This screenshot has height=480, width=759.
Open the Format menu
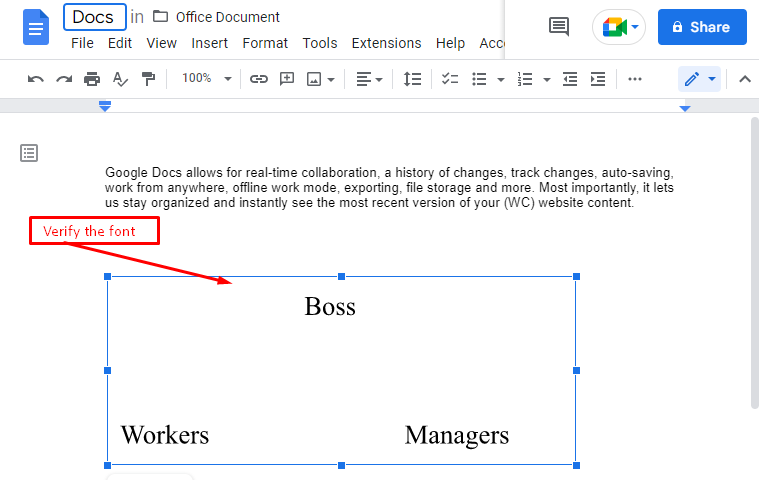[265, 43]
